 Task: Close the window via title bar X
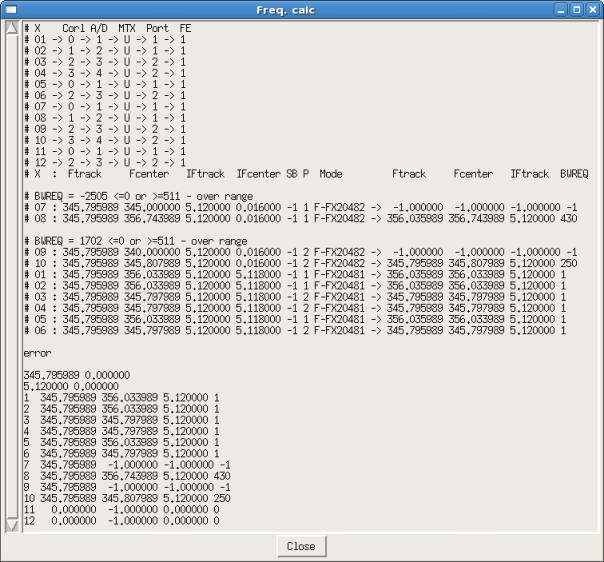[x=592, y=10]
